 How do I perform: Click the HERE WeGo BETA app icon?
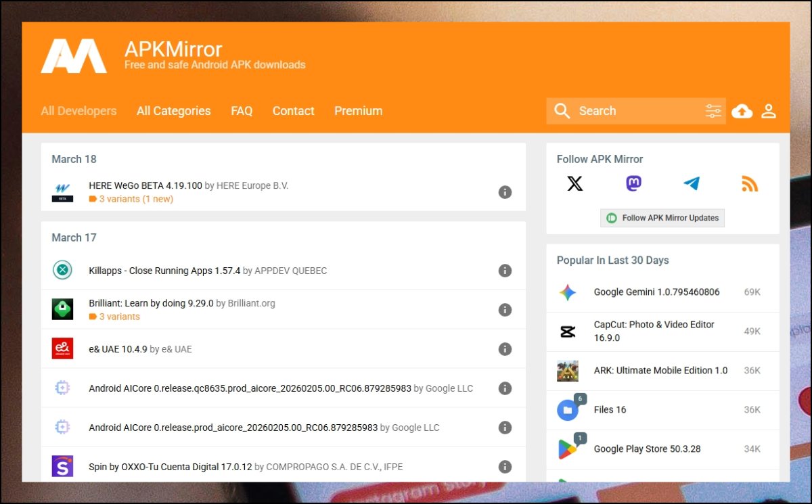tap(63, 192)
